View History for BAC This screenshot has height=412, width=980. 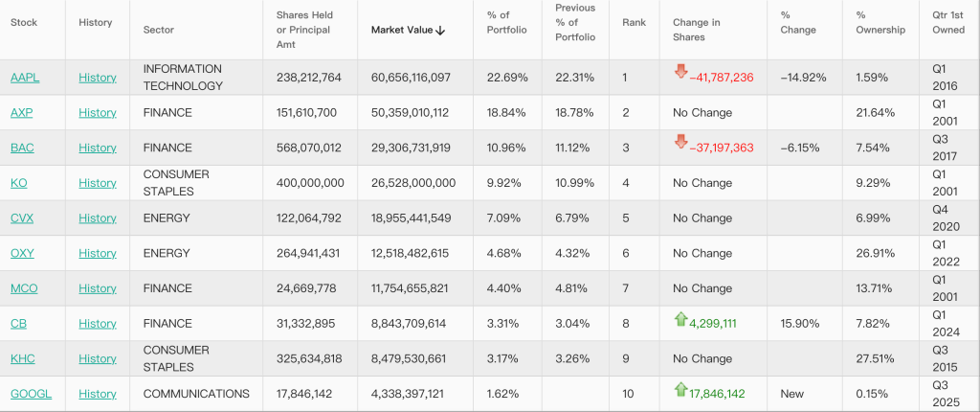[x=97, y=148]
